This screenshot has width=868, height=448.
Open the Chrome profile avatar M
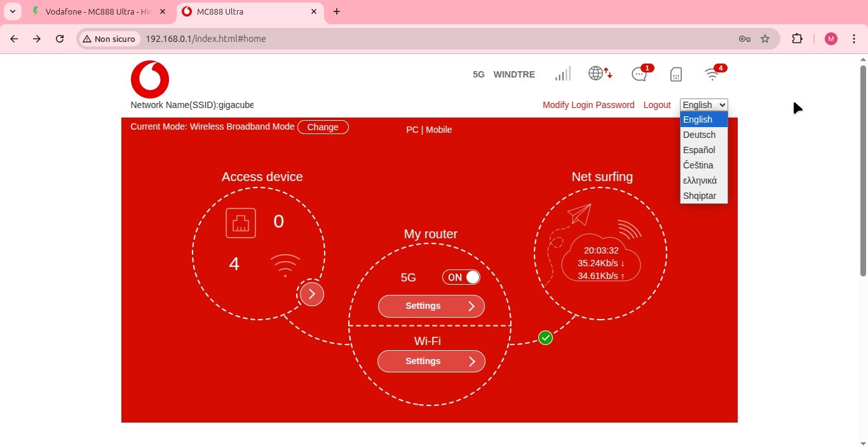coord(831,39)
